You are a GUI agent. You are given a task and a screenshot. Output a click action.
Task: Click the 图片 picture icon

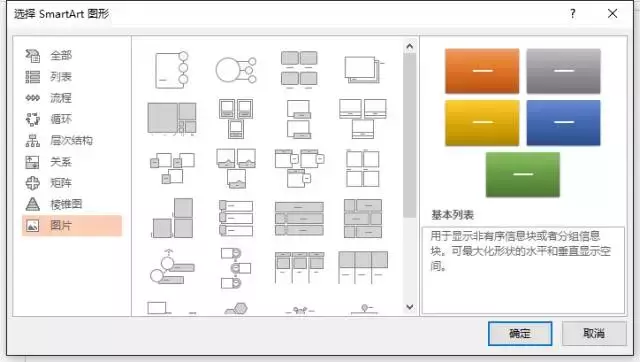33,225
